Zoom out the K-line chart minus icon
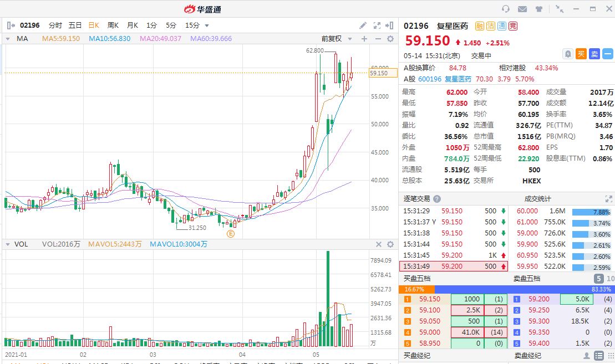 coord(378,39)
